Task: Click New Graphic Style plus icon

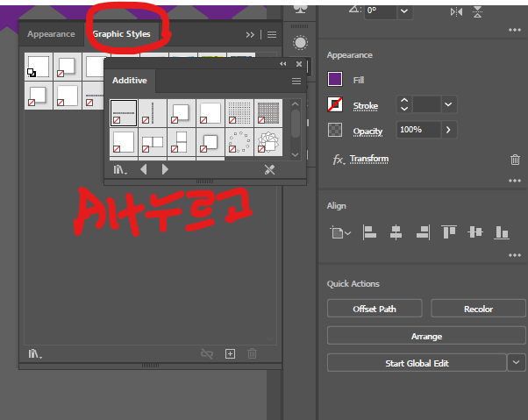Action: (x=230, y=353)
